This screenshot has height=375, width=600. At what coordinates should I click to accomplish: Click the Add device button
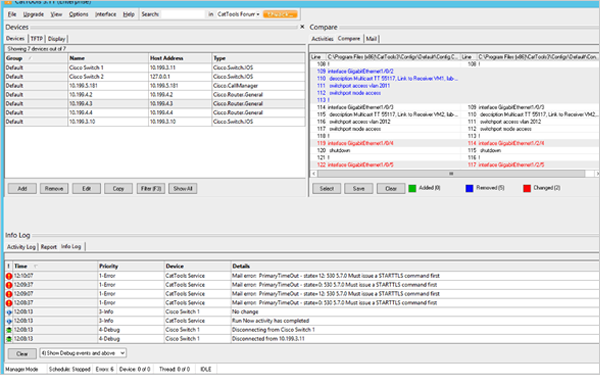(x=22, y=189)
